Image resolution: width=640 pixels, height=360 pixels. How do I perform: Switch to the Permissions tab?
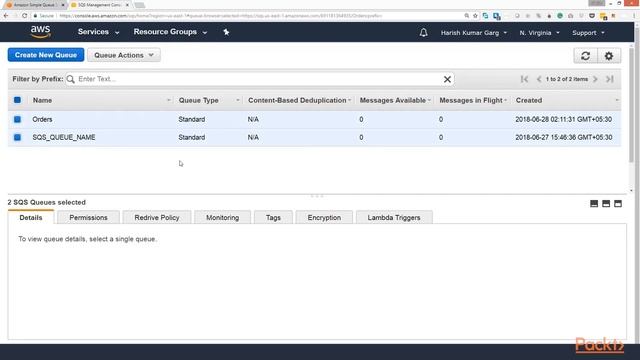tap(88, 218)
